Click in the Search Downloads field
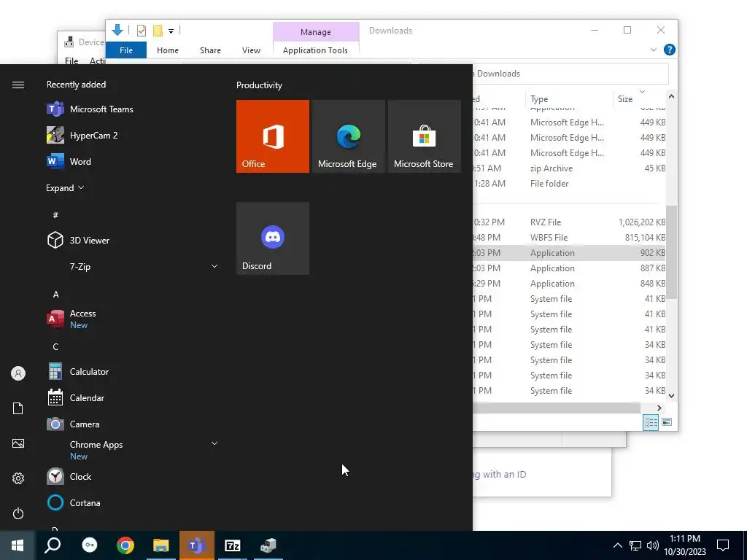 click(570, 74)
